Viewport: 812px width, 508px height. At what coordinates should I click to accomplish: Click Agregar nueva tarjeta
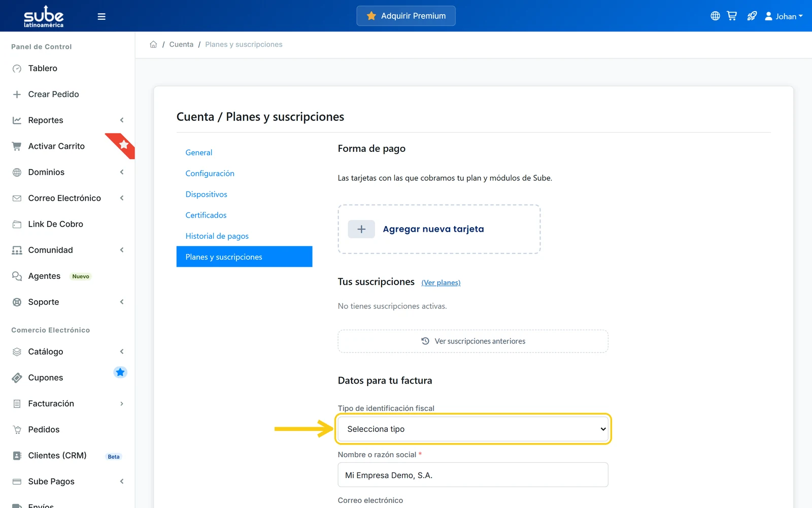coord(439,229)
